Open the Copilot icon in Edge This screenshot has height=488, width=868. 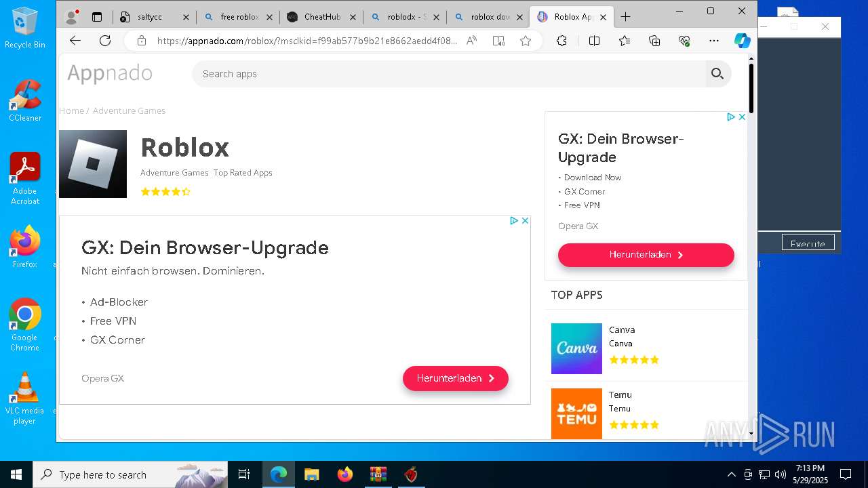click(x=743, y=41)
